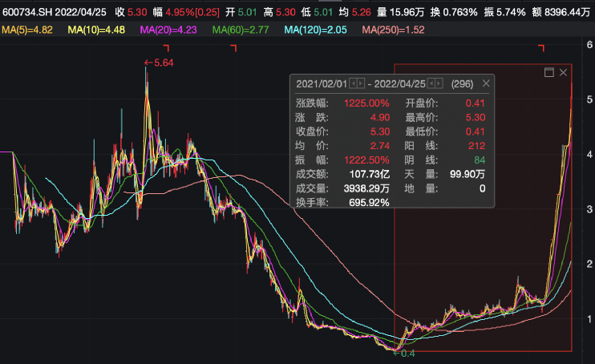Click the middle red corner marker at chart top

point(234,48)
